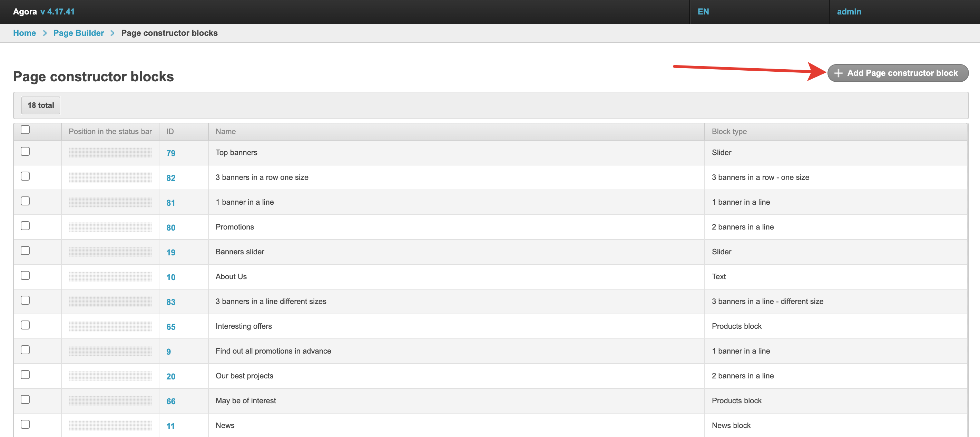Image resolution: width=980 pixels, height=437 pixels.
Task: Navigate to Page Builder breadcrumb
Action: (78, 33)
